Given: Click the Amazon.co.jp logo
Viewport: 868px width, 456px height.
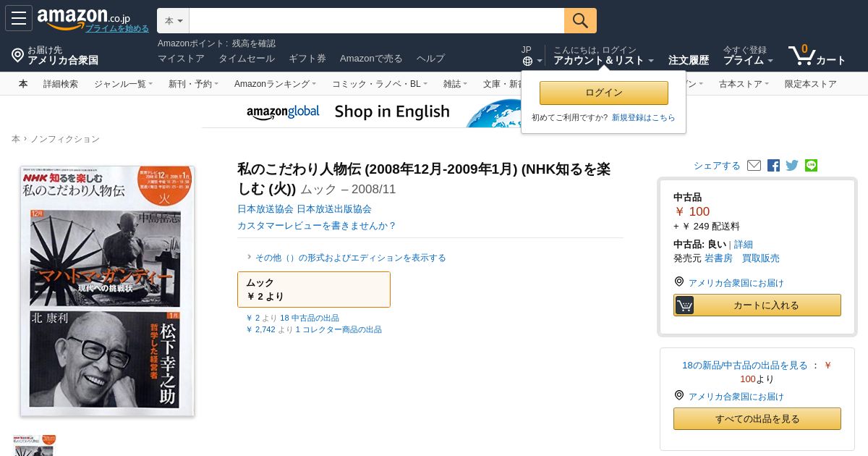Looking at the screenshot, I should pos(83,17).
